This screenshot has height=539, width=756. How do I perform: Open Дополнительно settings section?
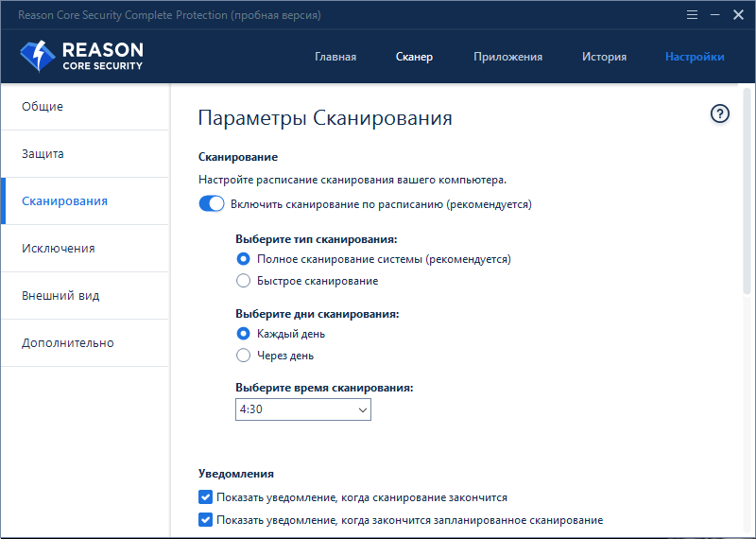point(85,343)
